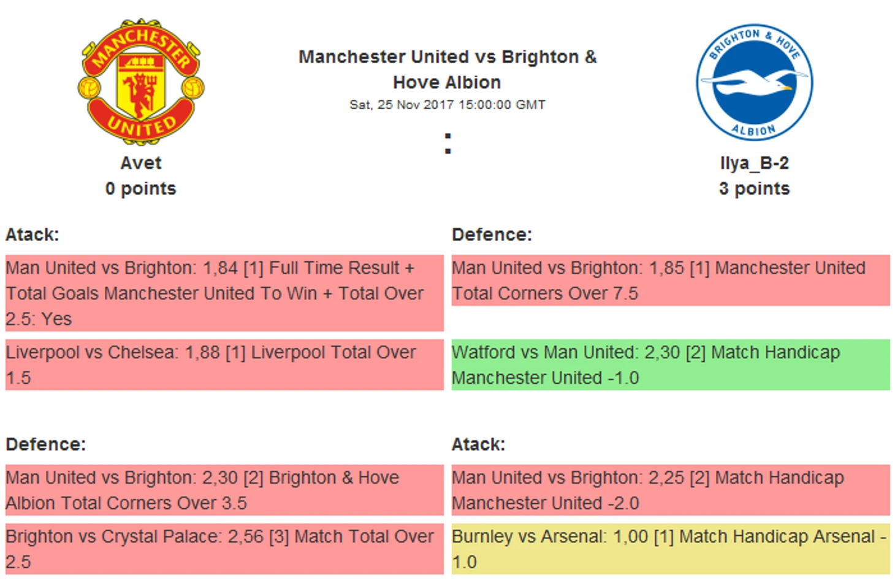Click the match score colon separator
895x588 pixels.
[x=448, y=143]
